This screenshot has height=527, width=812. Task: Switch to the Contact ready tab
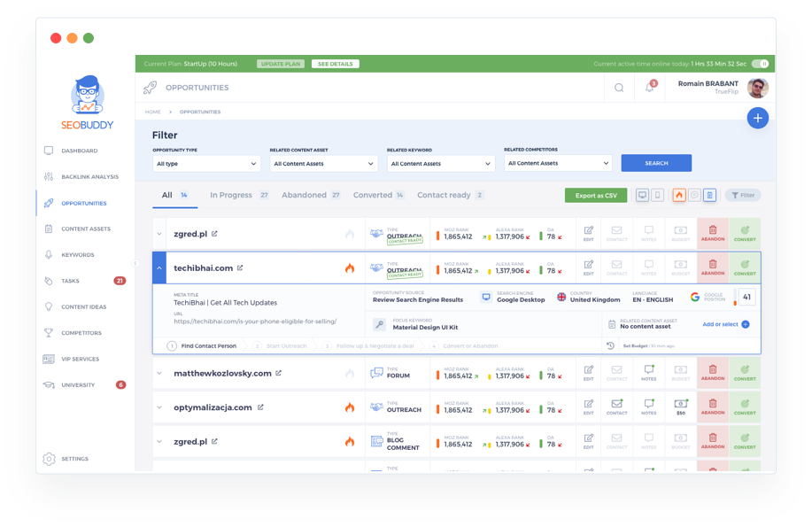click(x=450, y=196)
